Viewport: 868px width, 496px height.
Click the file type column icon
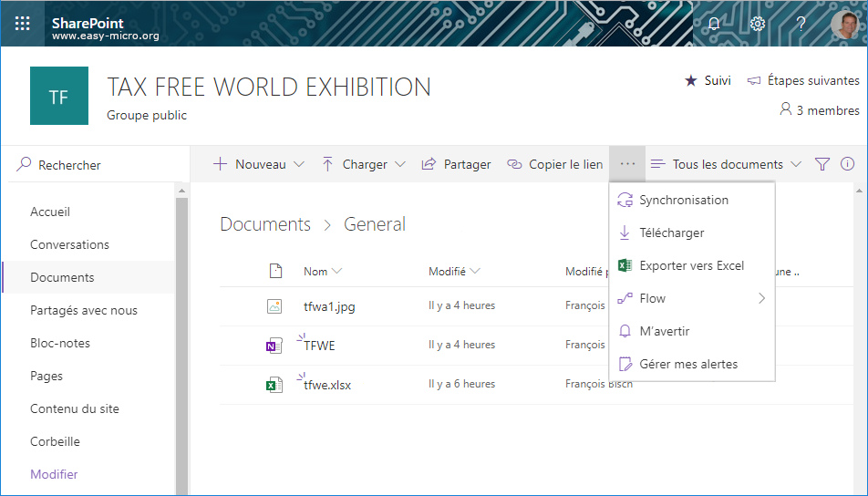pos(275,271)
